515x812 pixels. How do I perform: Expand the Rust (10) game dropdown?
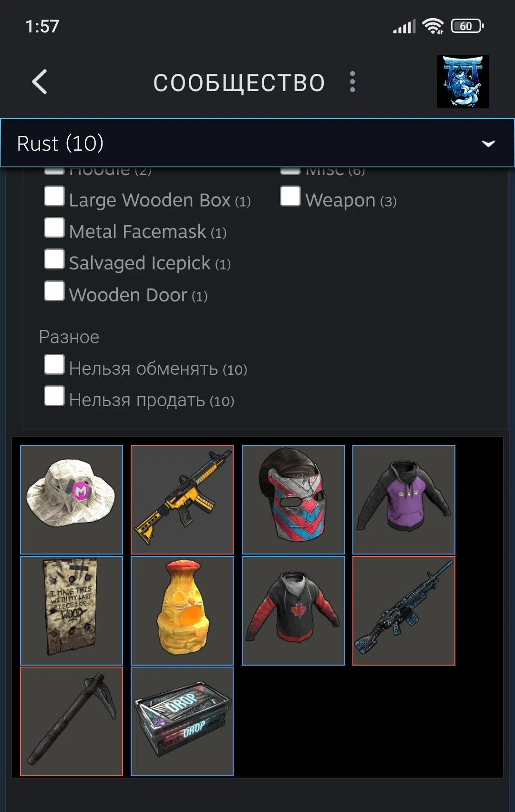tap(257, 143)
